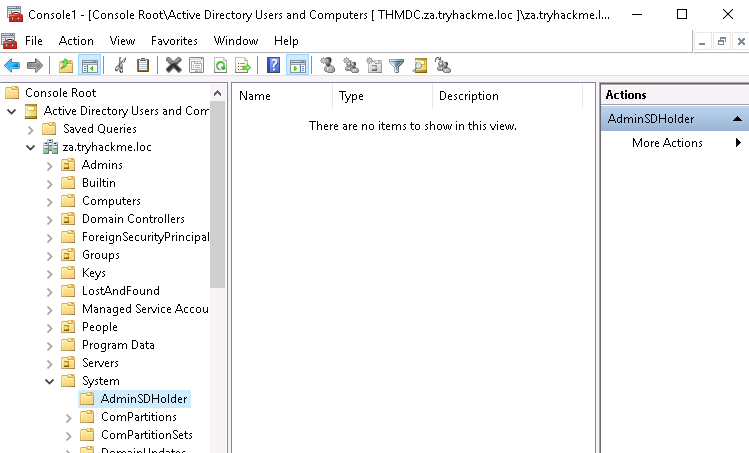Toggle Show/Hide Console Tree icon

pos(90,65)
